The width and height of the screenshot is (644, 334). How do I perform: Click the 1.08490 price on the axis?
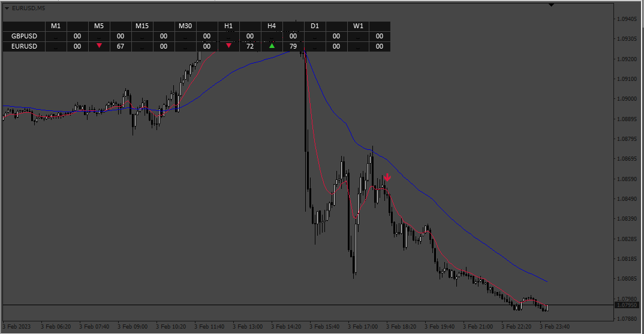627,199
